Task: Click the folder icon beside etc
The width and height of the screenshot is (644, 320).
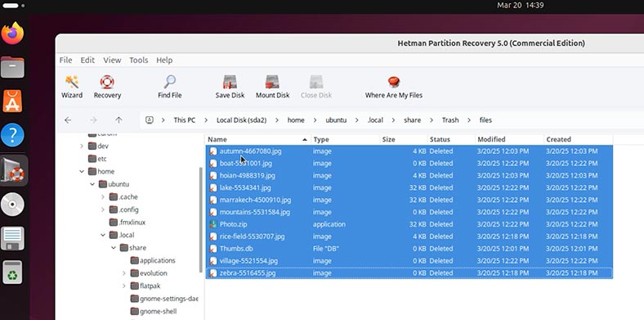Action: point(92,158)
